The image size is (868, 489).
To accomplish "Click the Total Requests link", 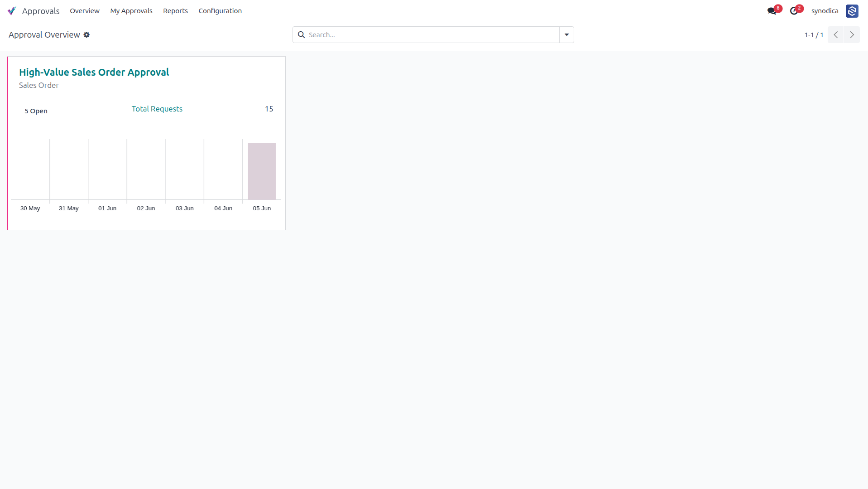I will 157,109.
